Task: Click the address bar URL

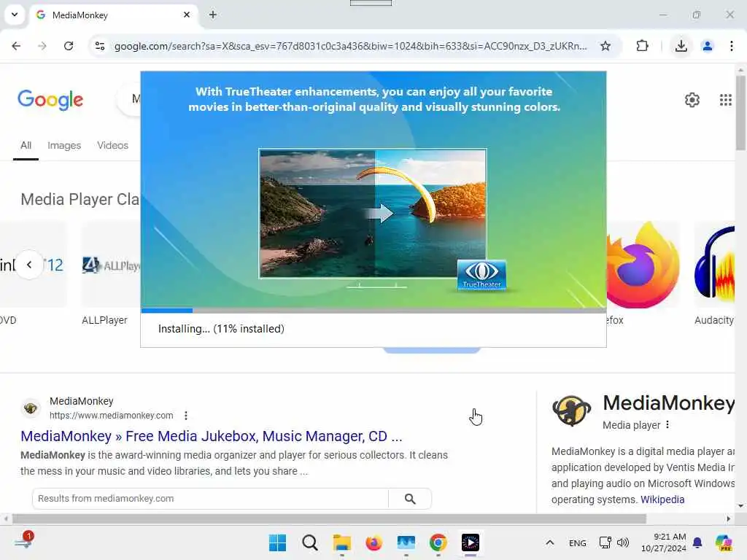Action: click(350, 46)
